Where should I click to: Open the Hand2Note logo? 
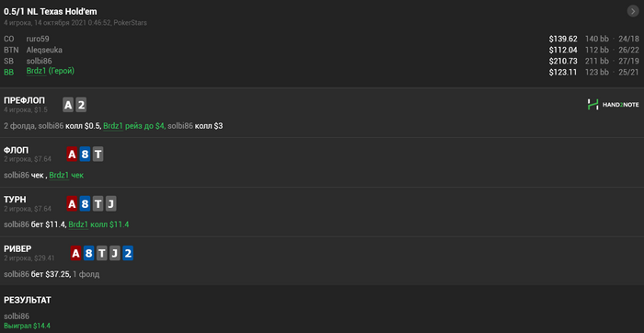[613, 105]
